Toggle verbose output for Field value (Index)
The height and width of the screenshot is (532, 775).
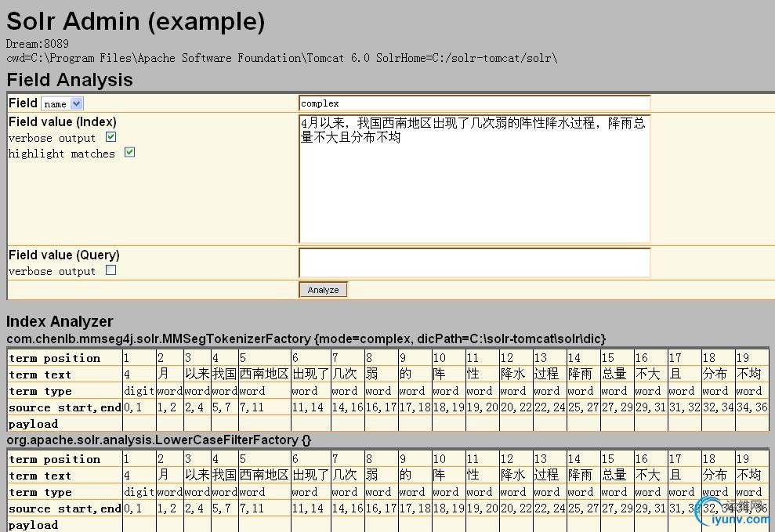[110, 137]
